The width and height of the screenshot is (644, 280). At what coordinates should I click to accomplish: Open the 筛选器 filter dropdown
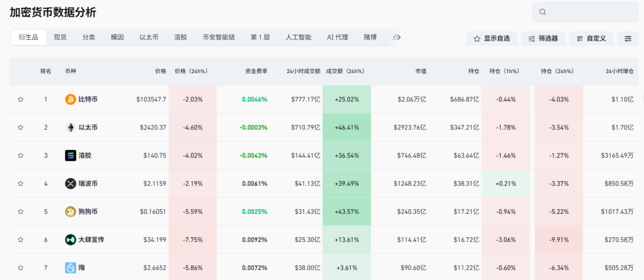point(543,38)
